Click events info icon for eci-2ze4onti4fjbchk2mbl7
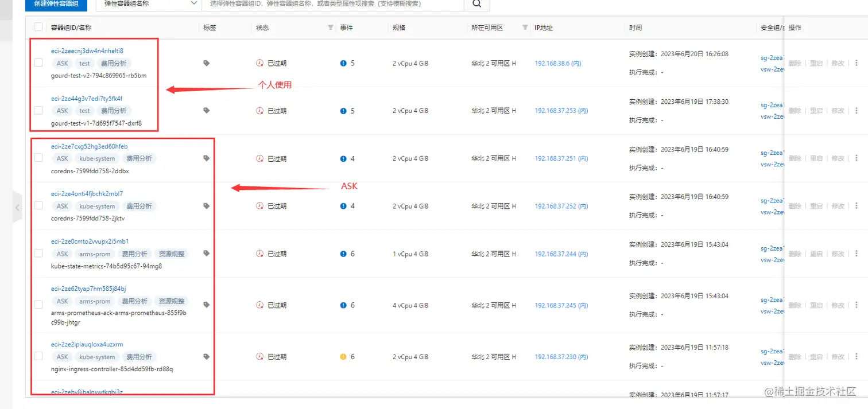The width and height of the screenshot is (868, 409). coord(343,206)
